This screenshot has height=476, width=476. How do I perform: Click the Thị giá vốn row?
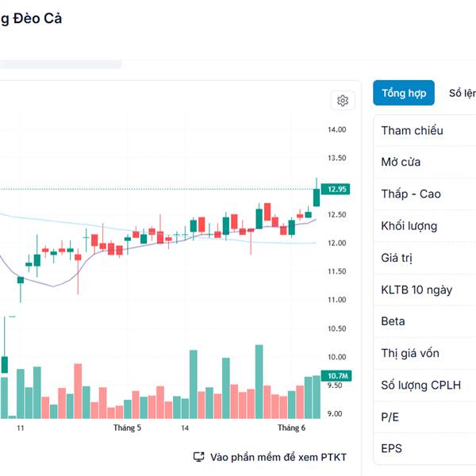[424, 353]
